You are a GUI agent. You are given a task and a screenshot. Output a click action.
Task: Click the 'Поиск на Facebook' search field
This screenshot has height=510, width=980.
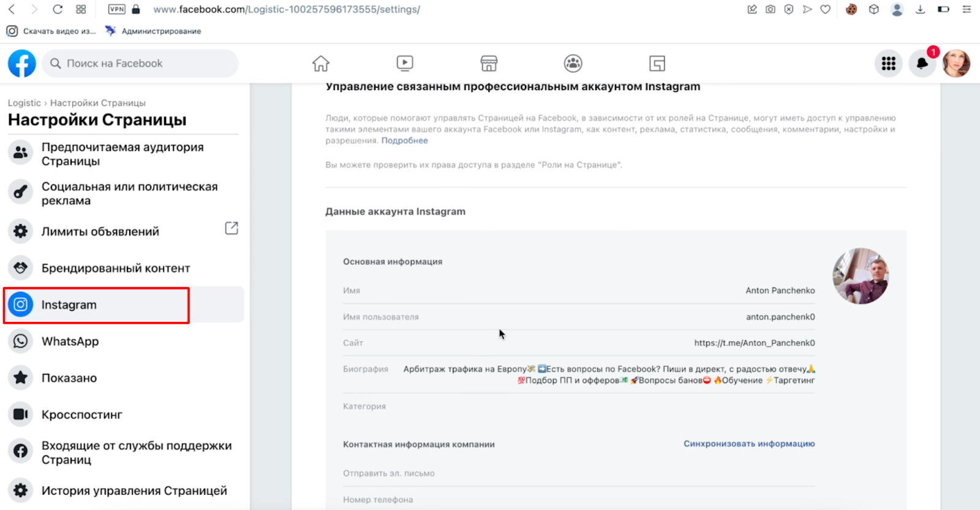[140, 63]
